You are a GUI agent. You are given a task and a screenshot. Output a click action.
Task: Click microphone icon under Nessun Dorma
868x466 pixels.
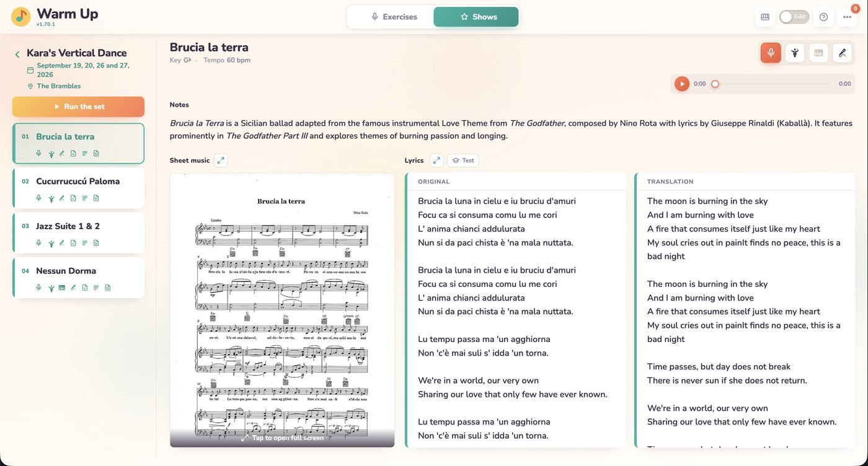pyautogui.click(x=38, y=288)
